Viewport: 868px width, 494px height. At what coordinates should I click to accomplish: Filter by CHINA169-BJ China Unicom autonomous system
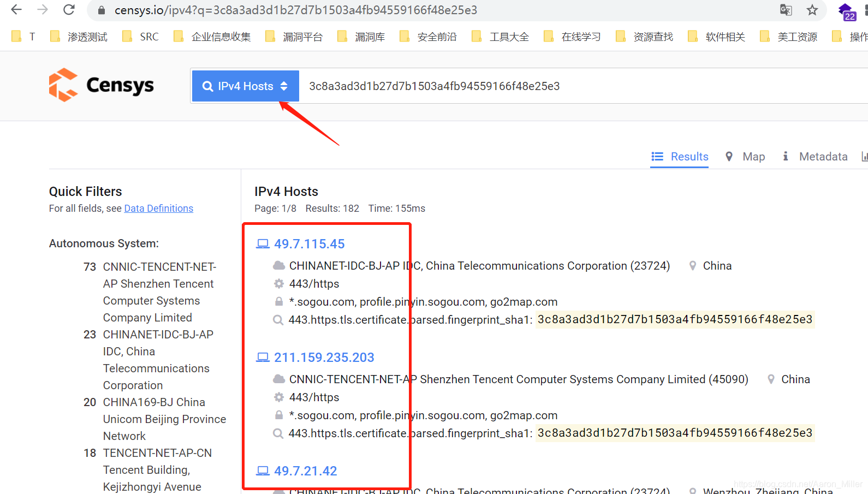click(164, 419)
